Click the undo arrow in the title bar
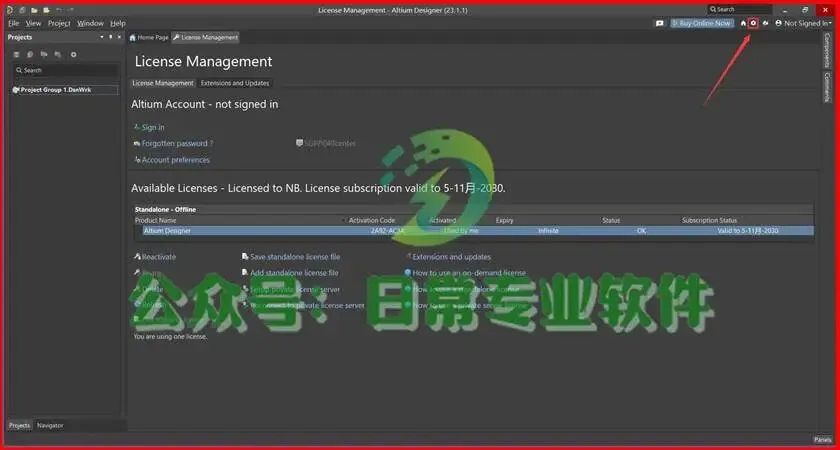 (x=59, y=10)
